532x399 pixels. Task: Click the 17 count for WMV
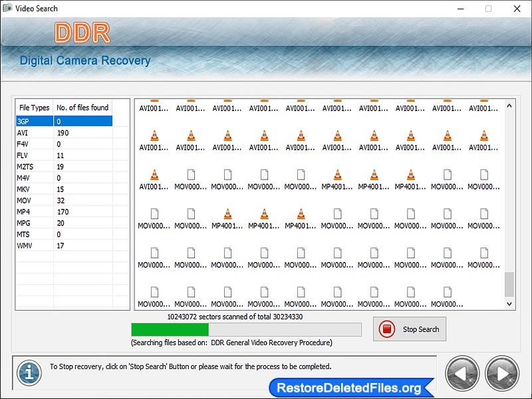coord(61,245)
